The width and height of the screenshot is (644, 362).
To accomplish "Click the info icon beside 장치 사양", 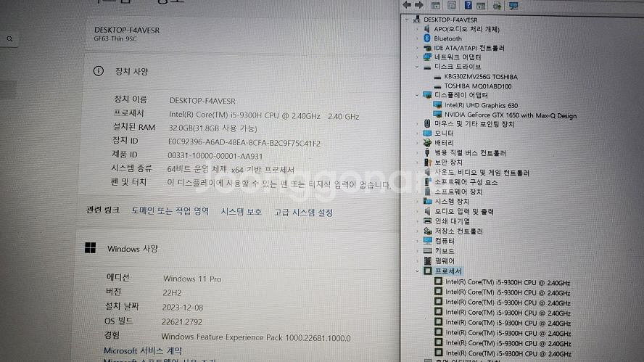I will 98,70.
